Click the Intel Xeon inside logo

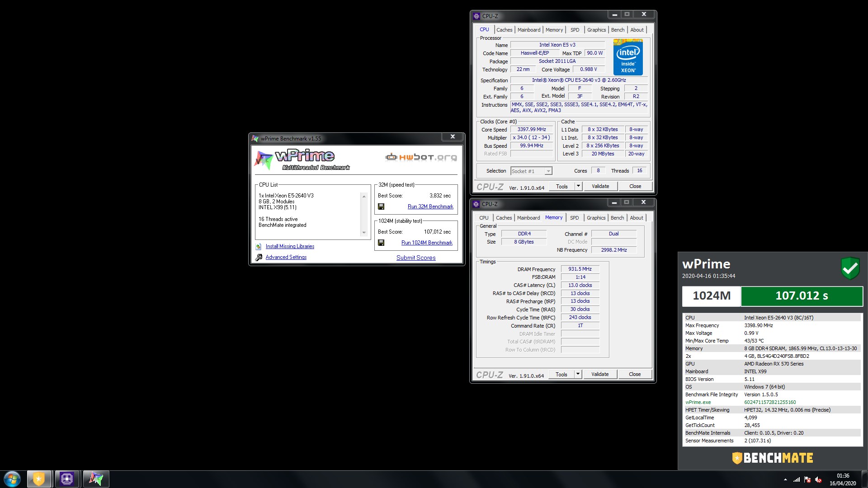pos(628,57)
